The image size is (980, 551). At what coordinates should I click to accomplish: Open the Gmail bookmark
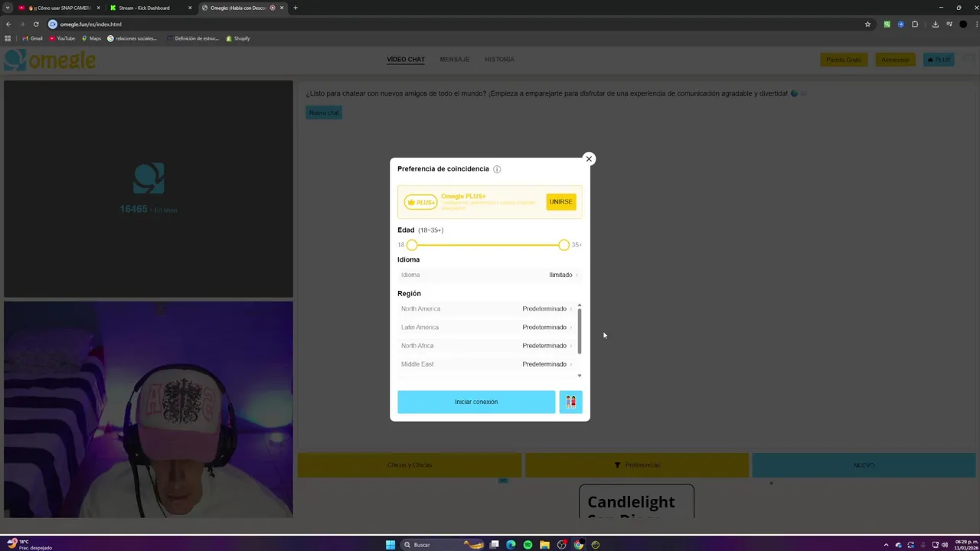click(x=32, y=38)
